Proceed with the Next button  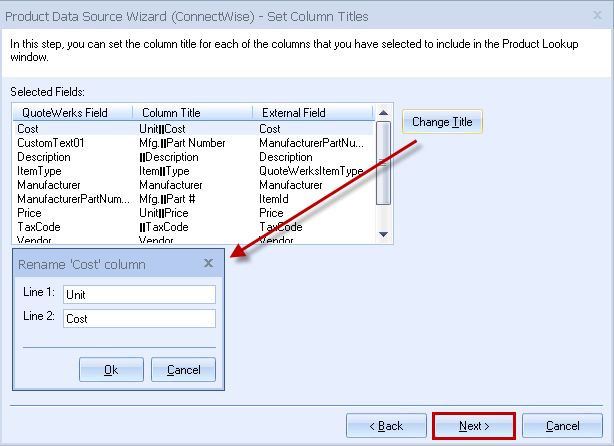[x=474, y=426]
